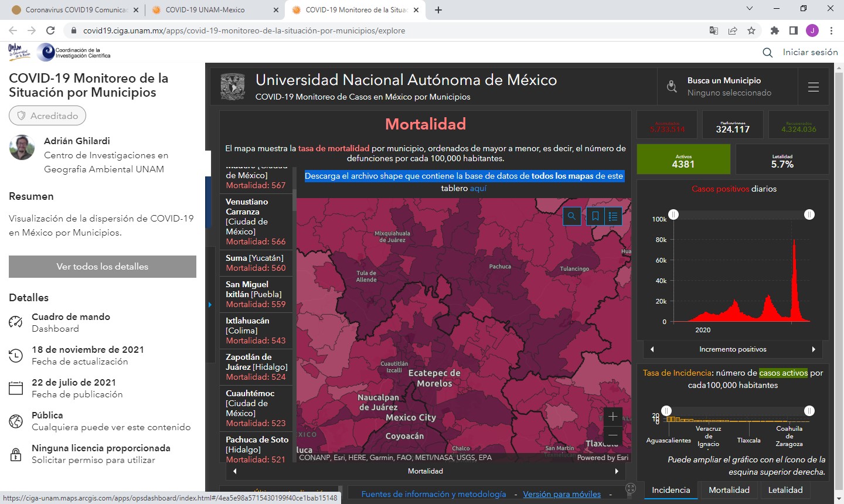Screen dimensions: 844x504
Task: Click Coordinación de la Investigación Científica logo
Action: pos(73,52)
